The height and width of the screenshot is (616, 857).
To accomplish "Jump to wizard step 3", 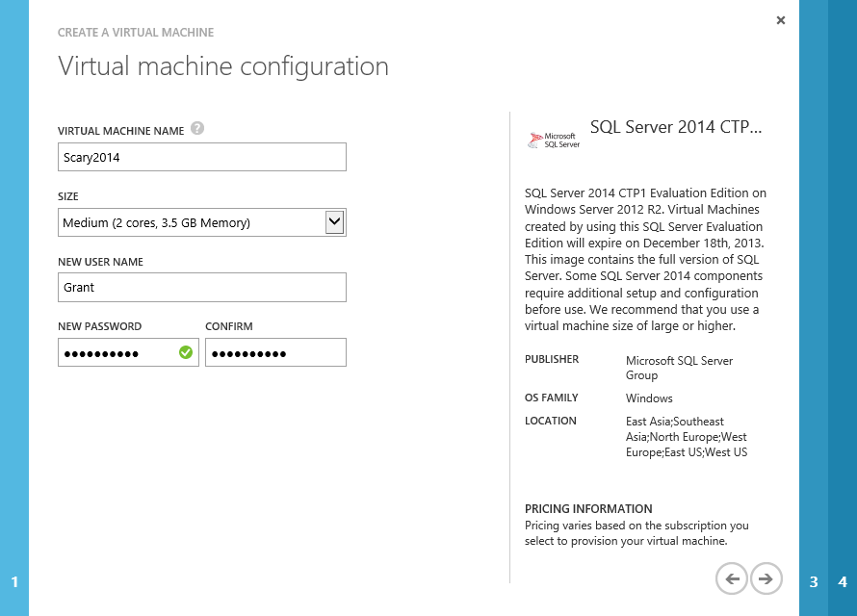I will coord(814,581).
